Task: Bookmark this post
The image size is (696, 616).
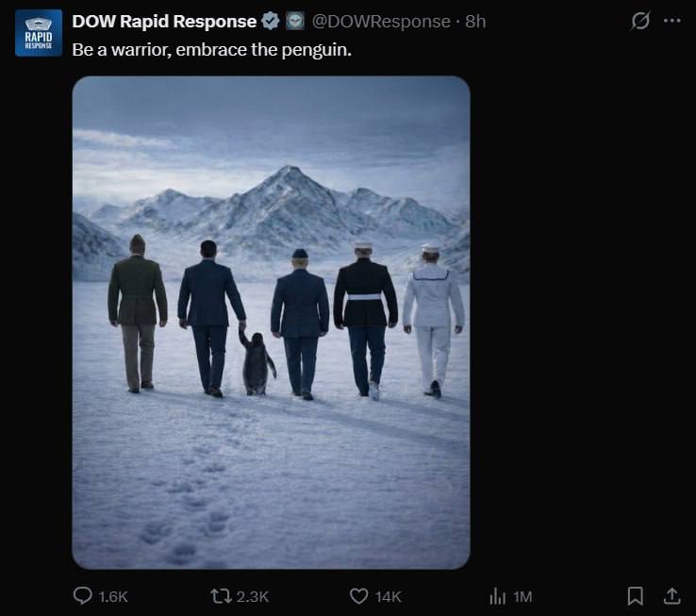Action: coord(636,595)
